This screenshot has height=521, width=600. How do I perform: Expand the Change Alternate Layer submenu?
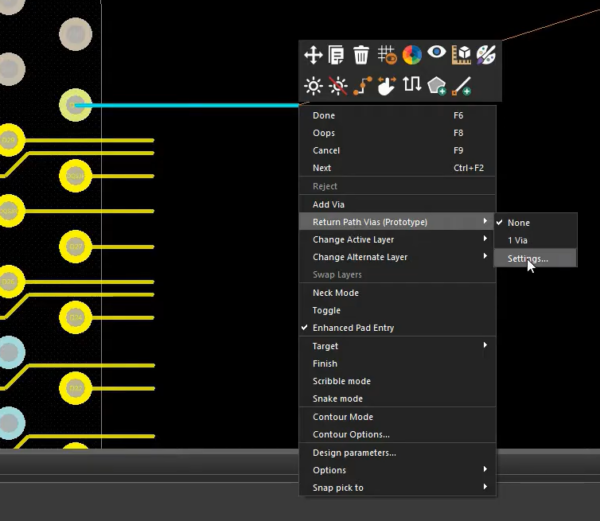coord(397,257)
